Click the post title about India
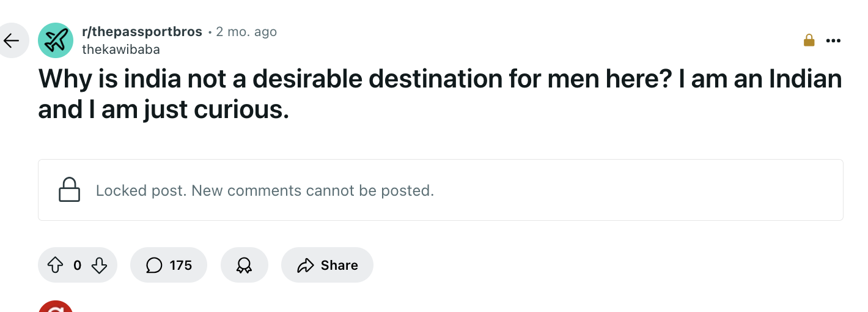Screen dimensions: 868x312 440,94
